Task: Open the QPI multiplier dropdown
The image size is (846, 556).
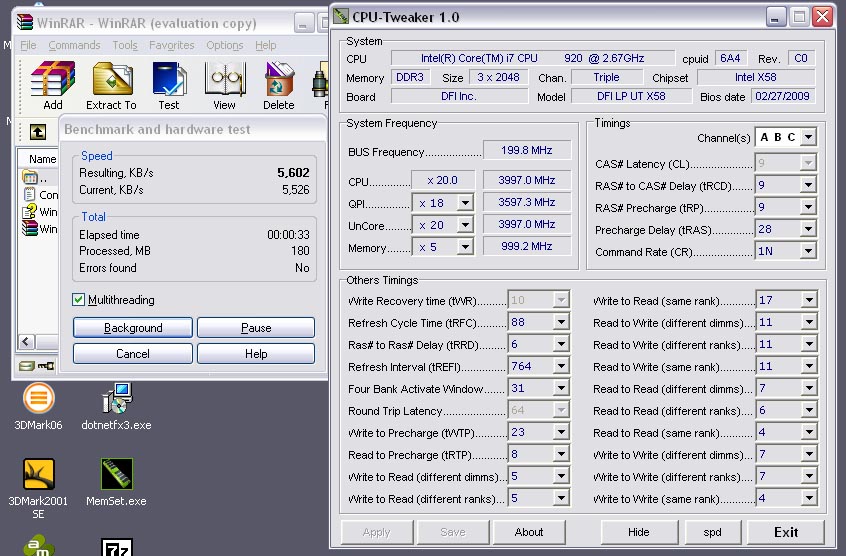Action: coord(465,203)
